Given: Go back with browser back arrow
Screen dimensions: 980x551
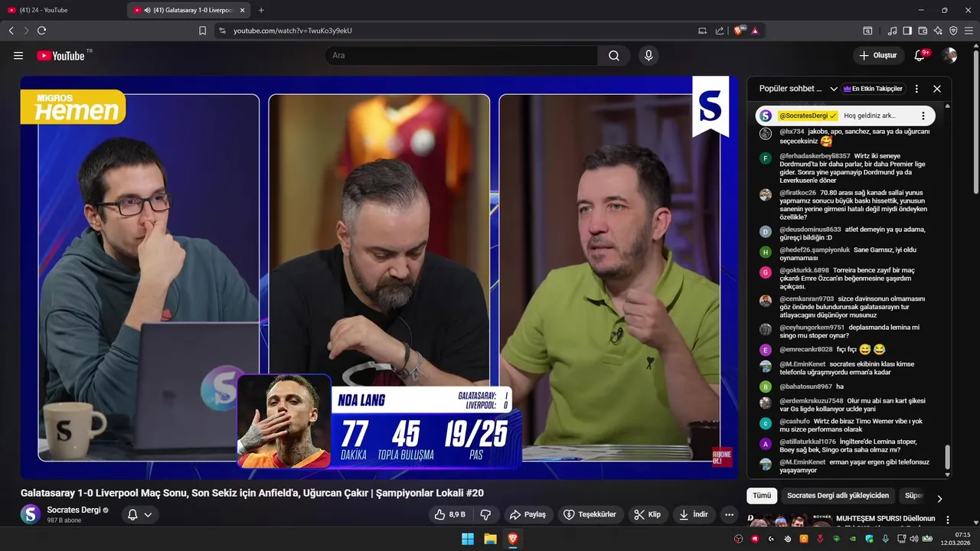Looking at the screenshot, I should [x=11, y=31].
